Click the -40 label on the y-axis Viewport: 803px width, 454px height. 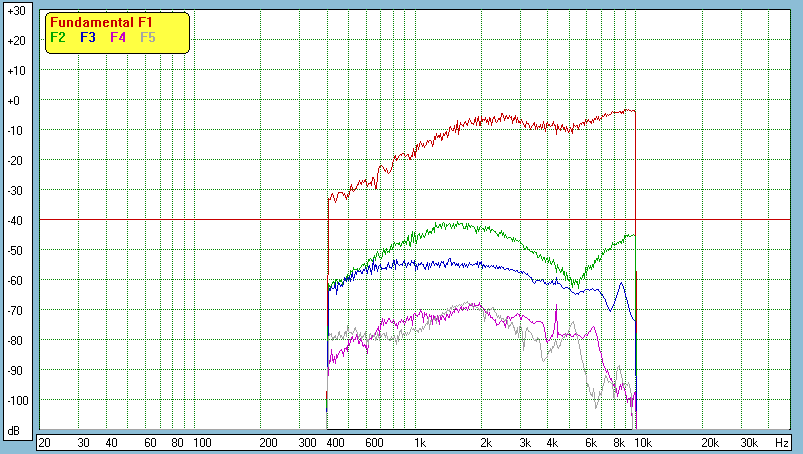coord(15,221)
